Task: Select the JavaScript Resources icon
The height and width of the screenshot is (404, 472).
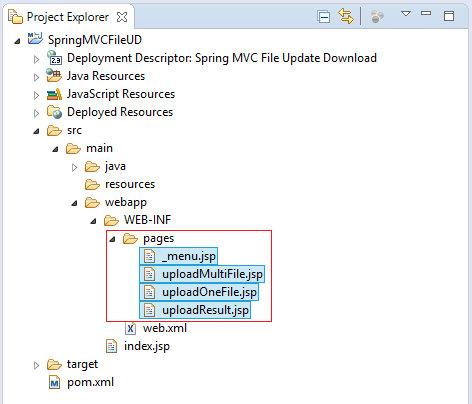Action: [54, 94]
